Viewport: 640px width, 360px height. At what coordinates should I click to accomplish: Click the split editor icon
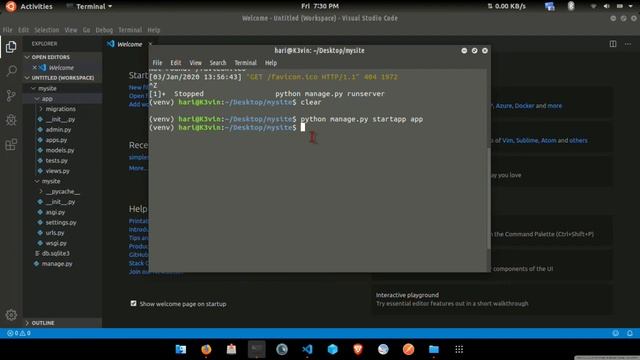(613, 44)
